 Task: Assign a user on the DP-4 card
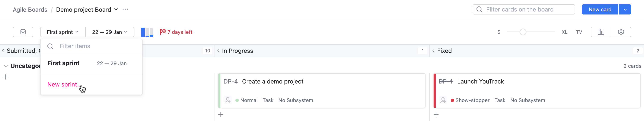click(x=227, y=100)
